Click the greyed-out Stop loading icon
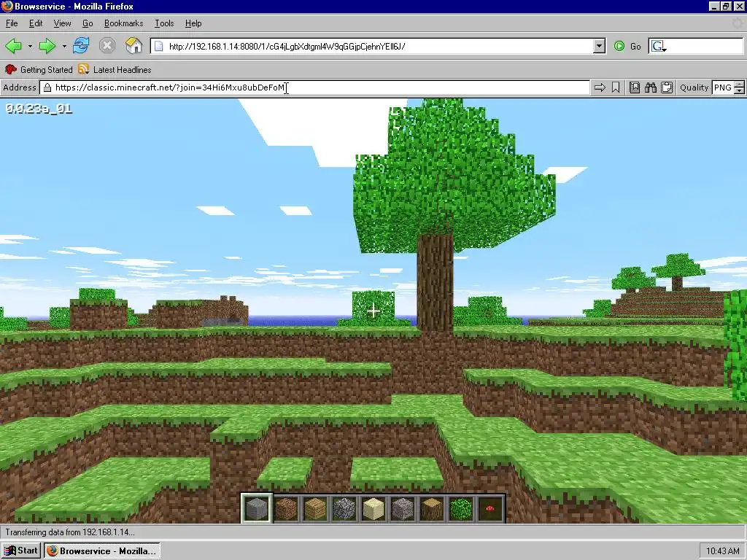This screenshot has width=747, height=560. click(107, 46)
